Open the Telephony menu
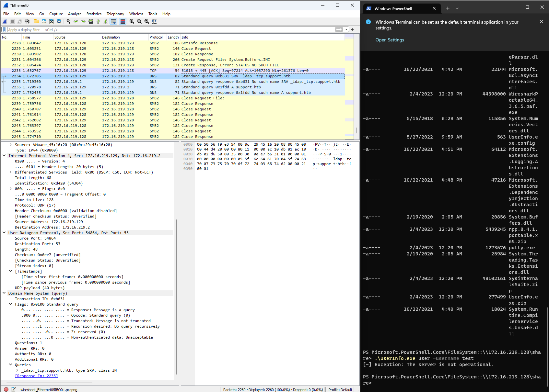Viewport: 549px width, 392px height. click(115, 14)
